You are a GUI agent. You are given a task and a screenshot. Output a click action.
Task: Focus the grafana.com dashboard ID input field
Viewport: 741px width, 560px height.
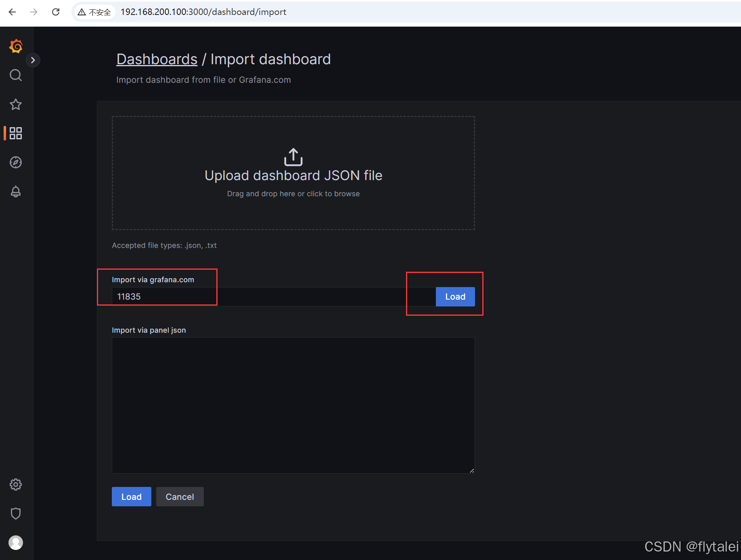point(274,297)
